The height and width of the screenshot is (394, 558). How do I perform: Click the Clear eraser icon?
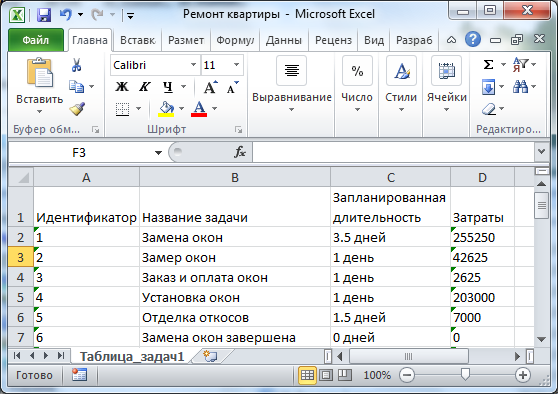point(489,109)
